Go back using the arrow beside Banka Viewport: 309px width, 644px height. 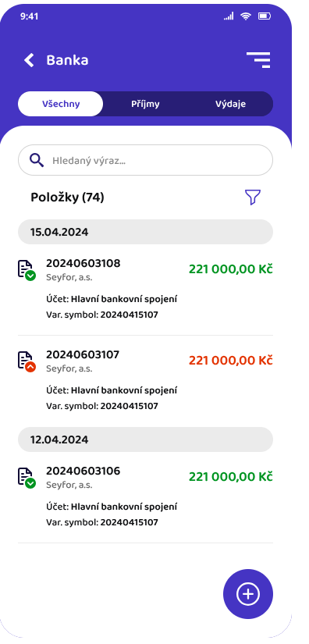pyautogui.click(x=29, y=60)
